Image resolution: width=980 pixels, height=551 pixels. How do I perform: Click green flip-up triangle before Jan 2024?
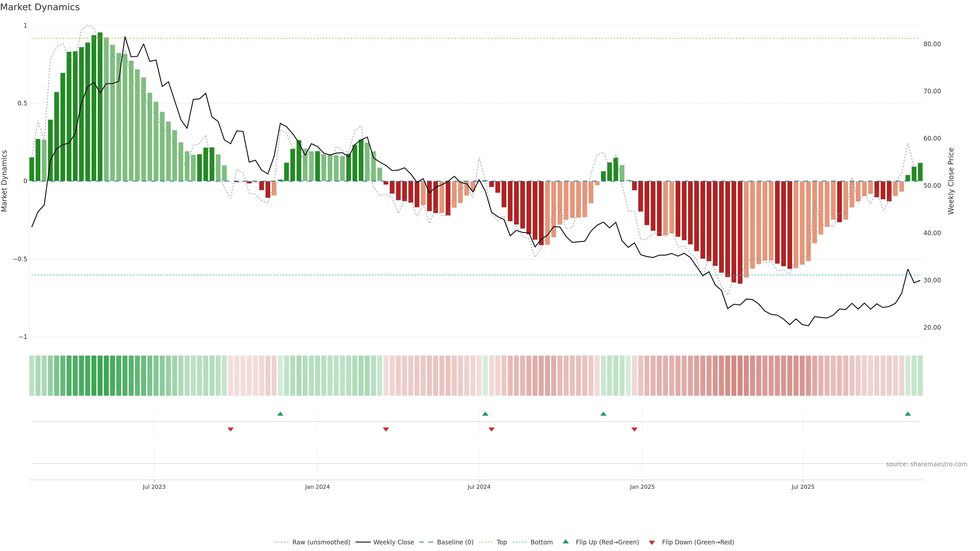point(280,414)
